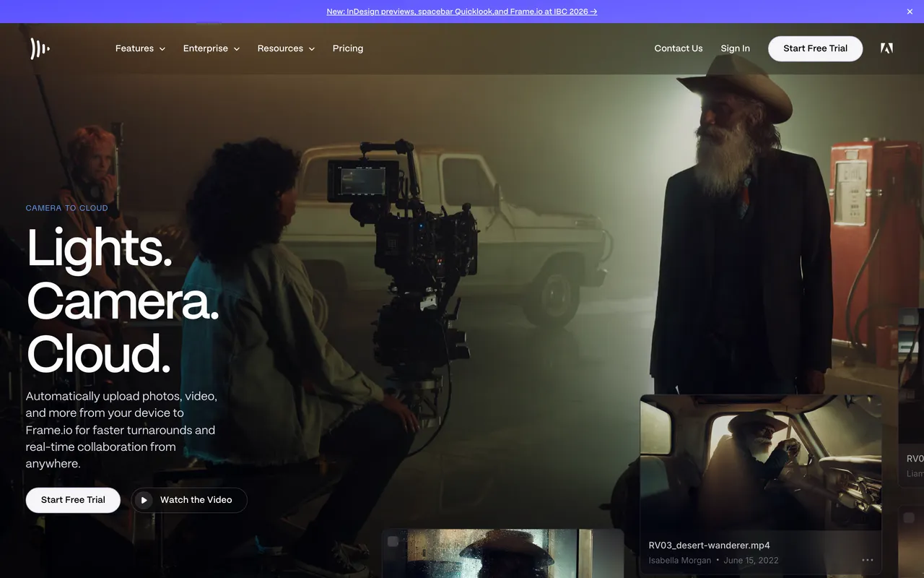Click the uploader name Isabella Morgan
Viewport: 924px width, 578px height.
(x=680, y=561)
